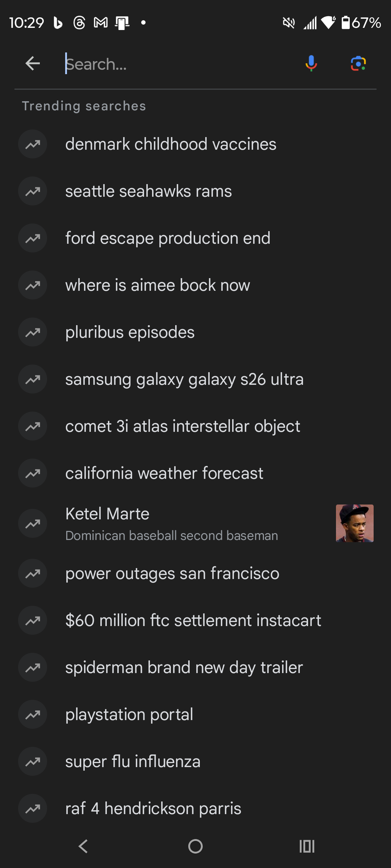Screen dimensions: 391x868
Task: Tap 'california weather forecast' suggestion
Action: click(164, 473)
